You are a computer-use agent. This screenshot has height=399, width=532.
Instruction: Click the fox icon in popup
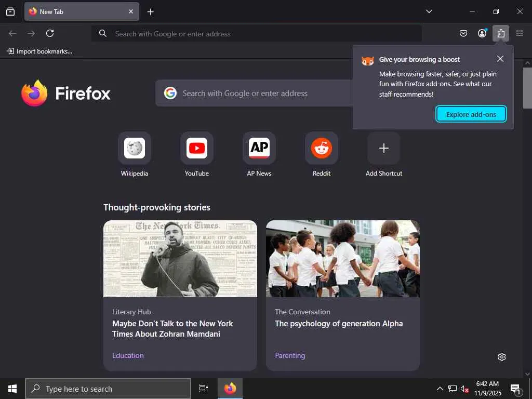(x=368, y=61)
